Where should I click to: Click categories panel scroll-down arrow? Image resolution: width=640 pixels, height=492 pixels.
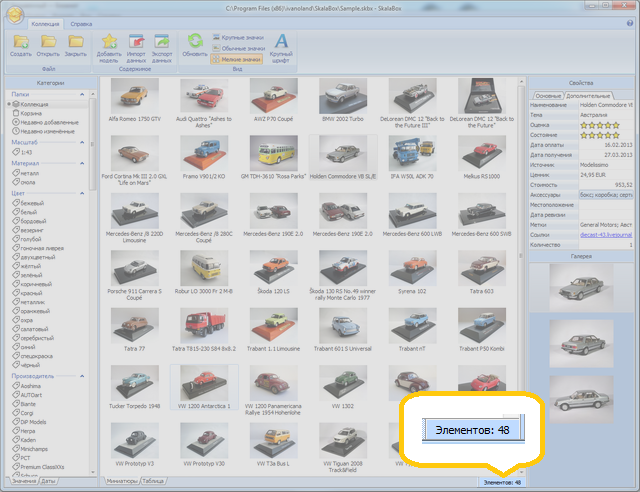pos(93,472)
